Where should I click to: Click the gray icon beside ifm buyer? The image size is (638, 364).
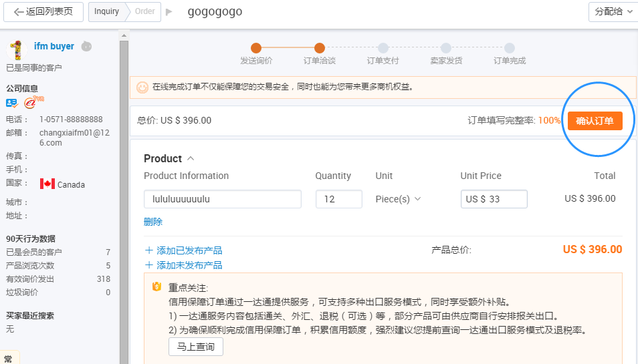tap(86, 46)
